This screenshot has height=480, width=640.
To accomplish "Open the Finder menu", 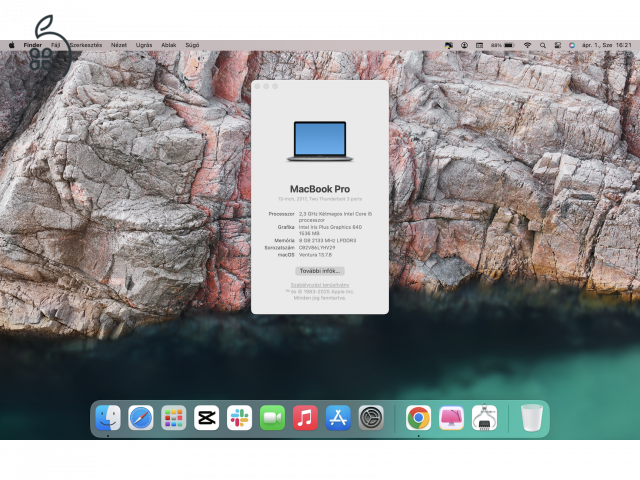I will pos(33,45).
